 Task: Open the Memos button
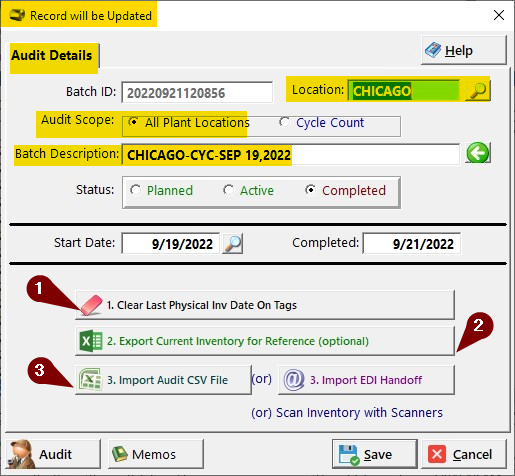(156, 454)
